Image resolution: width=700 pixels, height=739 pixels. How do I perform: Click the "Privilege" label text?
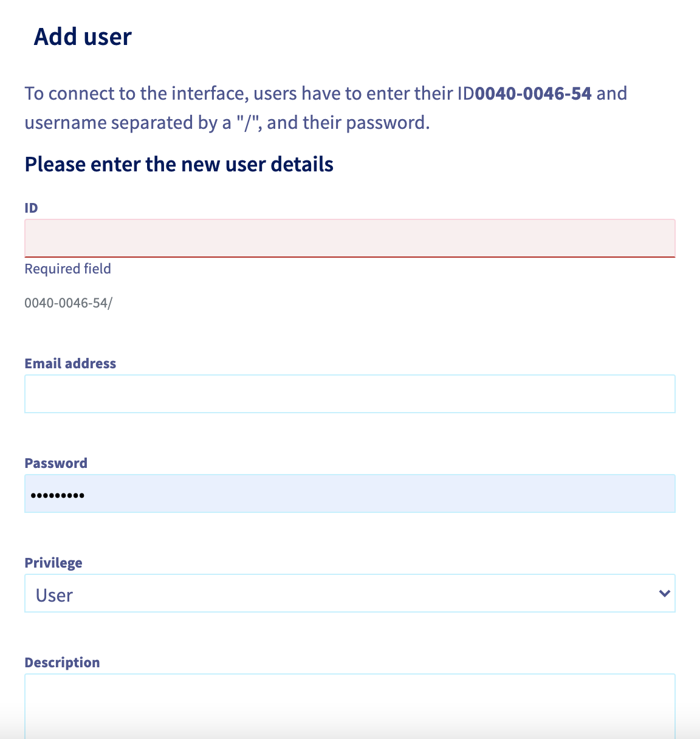pyautogui.click(x=53, y=563)
